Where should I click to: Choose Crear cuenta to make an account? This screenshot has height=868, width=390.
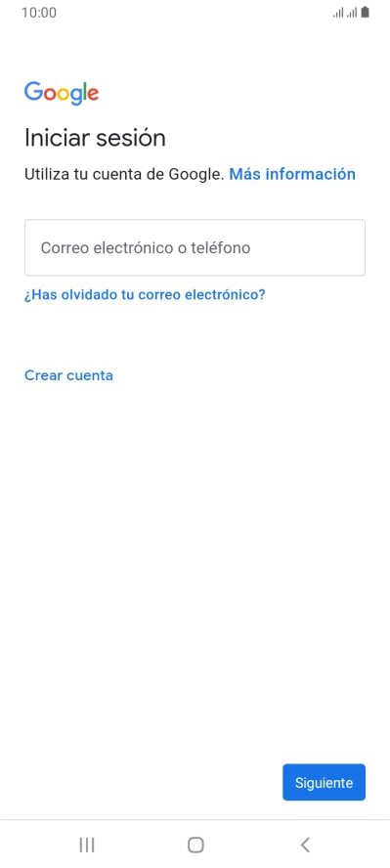pyautogui.click(x=68, y=375)
